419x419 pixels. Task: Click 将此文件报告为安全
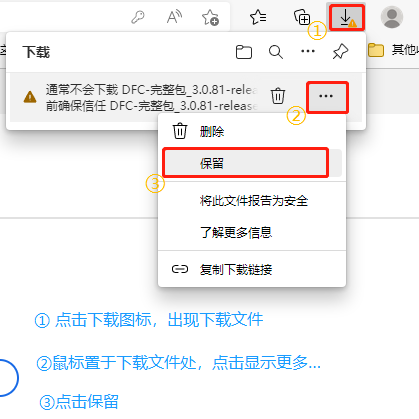pyautogui.click(x=252, y=201)
